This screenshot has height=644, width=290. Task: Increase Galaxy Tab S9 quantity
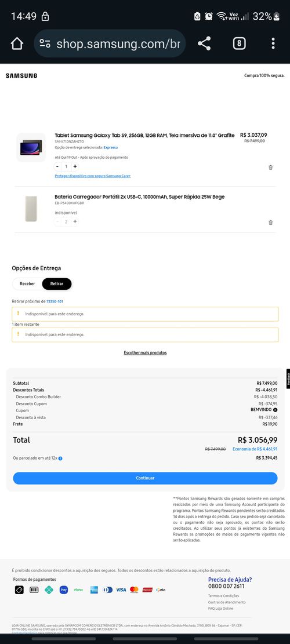(75, 166)
